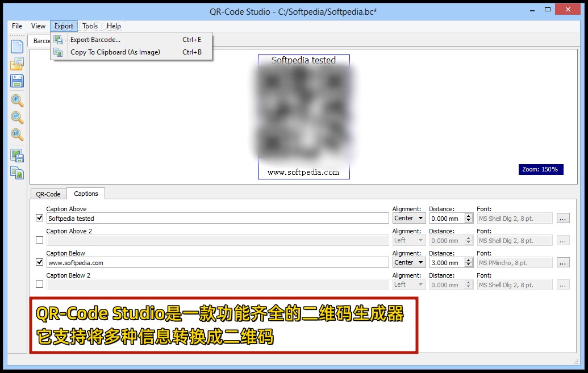The image size is (588, 373).
Task: Click Caption Above distance value field
Action: (x=447, y=218)
